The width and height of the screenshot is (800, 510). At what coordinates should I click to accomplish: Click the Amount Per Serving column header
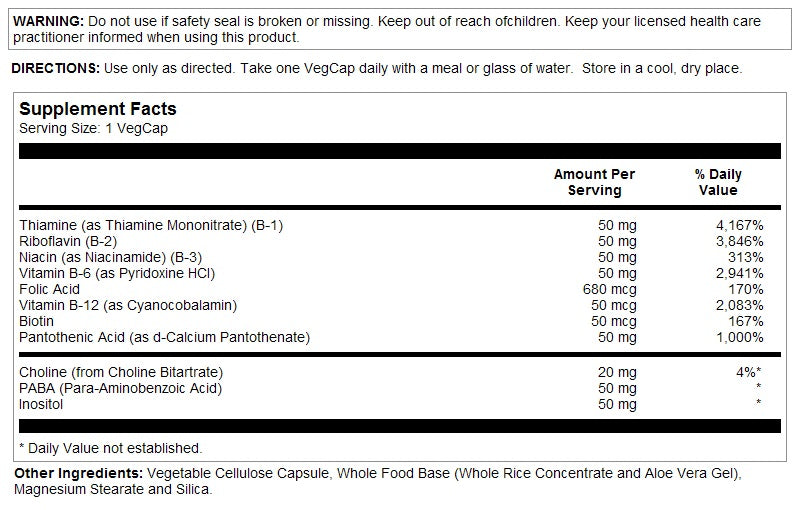click(594, 182)
